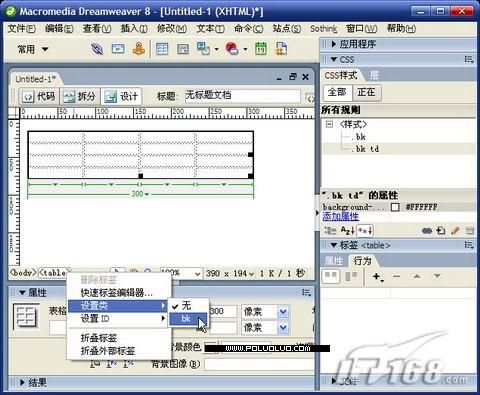Show category view icon in CSS panel
This screenshot has width=480, height=395.
330,230
